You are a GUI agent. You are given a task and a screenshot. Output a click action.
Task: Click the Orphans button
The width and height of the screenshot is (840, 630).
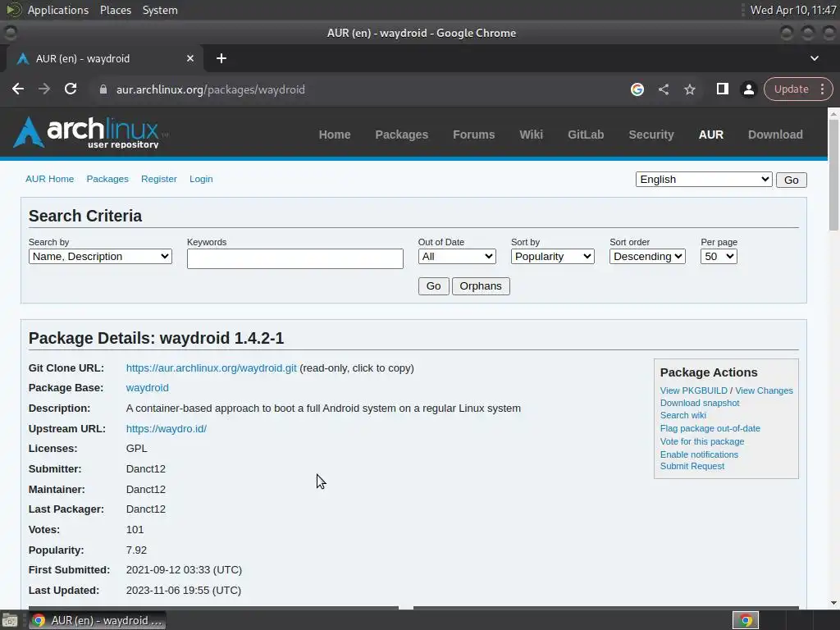pyautogui.click(x=481, y=286)
